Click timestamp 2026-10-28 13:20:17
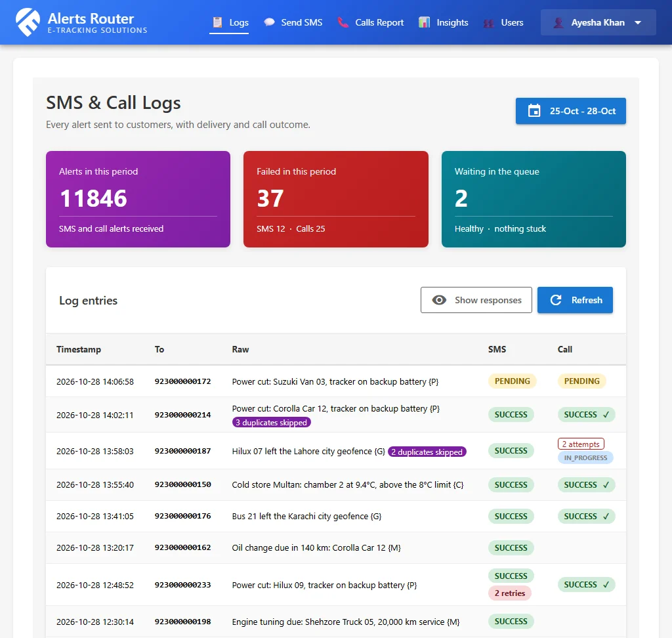The width and height of the screenshot is (672, 638). click(95, 548)
